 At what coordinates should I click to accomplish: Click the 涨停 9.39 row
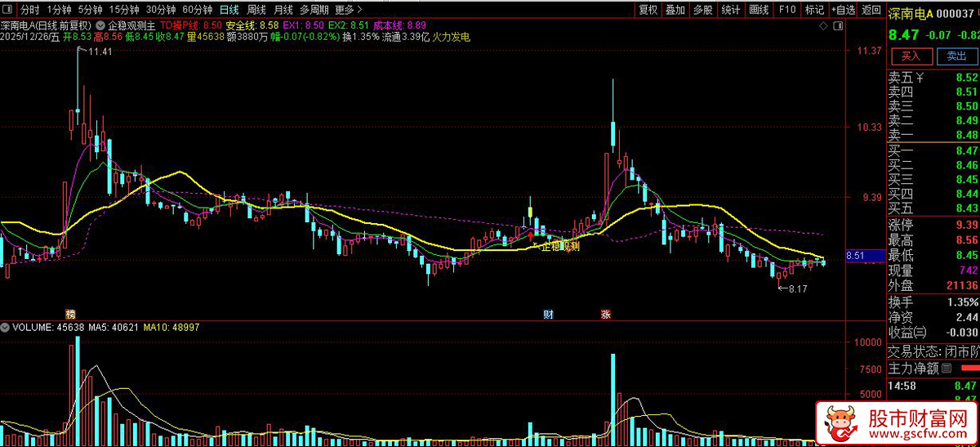(x=933, y=225)
